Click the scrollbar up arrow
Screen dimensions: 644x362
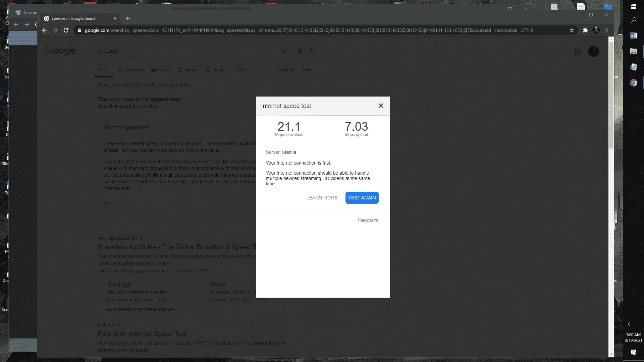click(x=611, y=39)
